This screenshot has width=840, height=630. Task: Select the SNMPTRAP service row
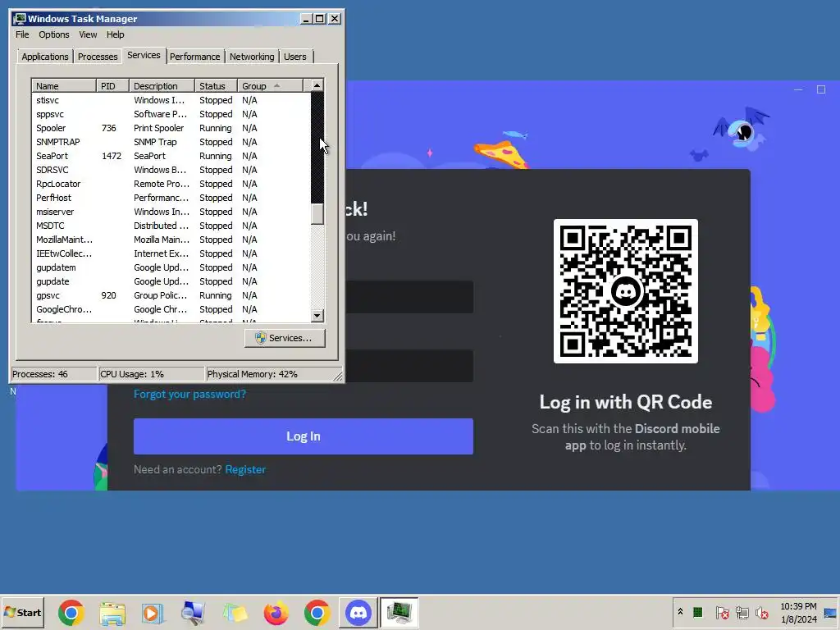171,142
